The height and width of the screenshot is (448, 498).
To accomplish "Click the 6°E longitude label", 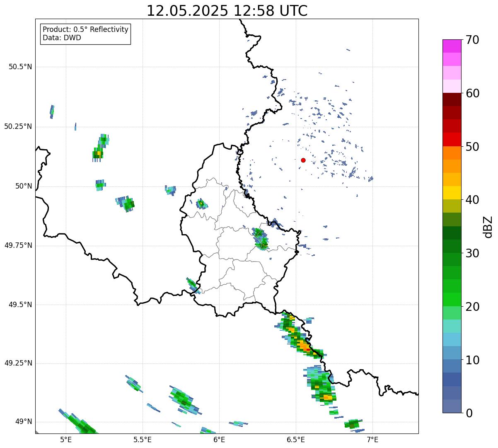I will click(219, 440).
